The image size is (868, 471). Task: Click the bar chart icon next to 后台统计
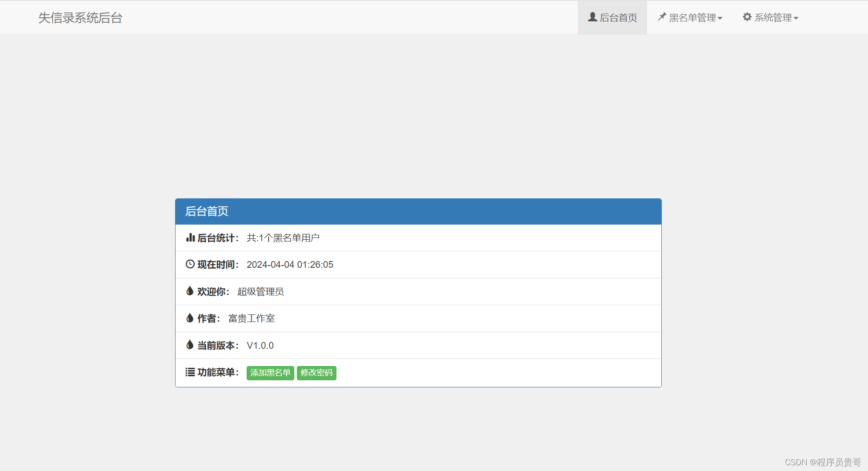(190, 238)
